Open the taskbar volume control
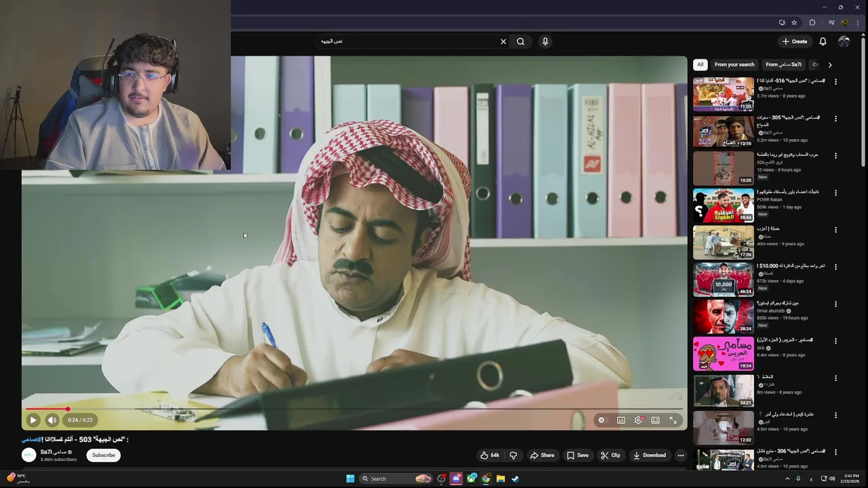 click(x=833, y=479)
